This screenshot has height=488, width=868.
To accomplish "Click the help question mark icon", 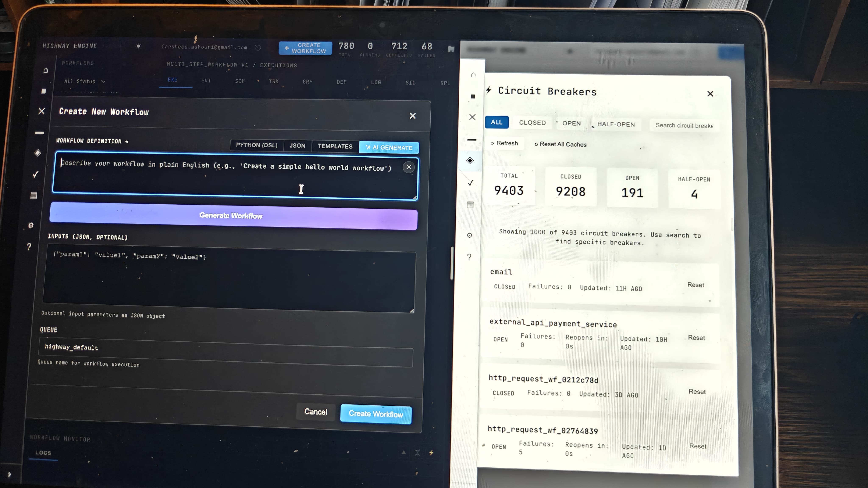I will coord(29,247).
